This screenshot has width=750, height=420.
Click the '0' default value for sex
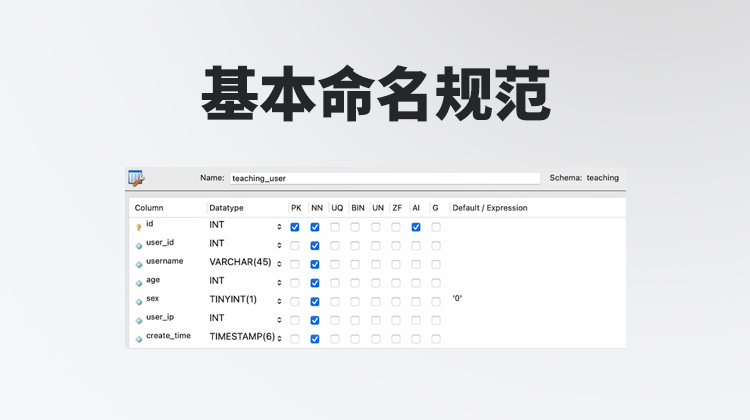pos(458,298)
